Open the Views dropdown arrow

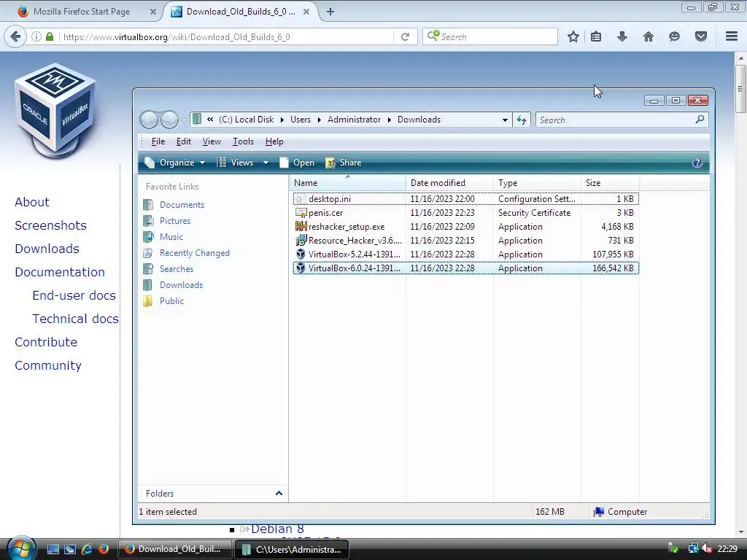coord(266,163)
